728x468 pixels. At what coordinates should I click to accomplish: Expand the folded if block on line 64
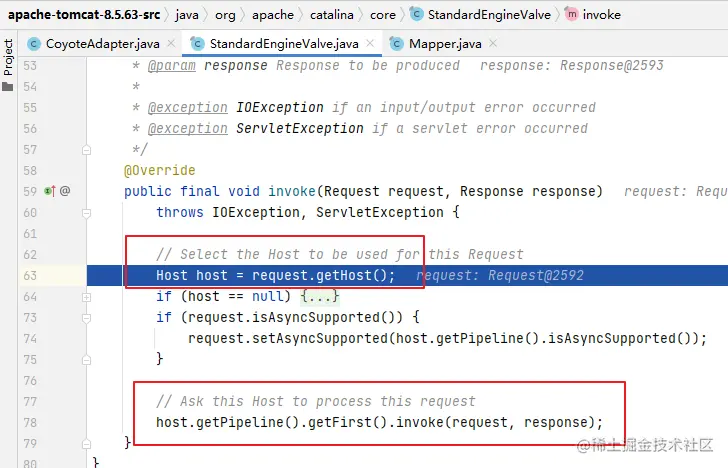pyautogui.click(x=86, y=297)
